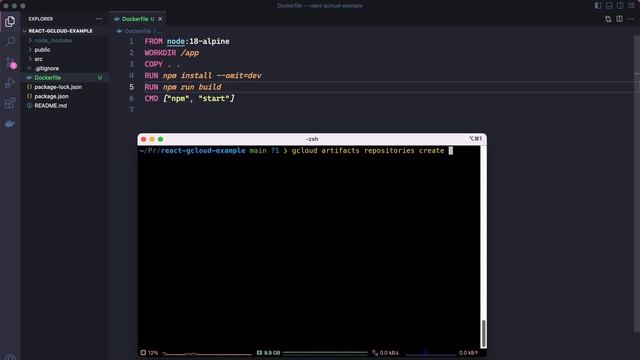Screen dimensions: 640x360
Task: Open changes for Dockerfile
Action: [x=608, y=19]
